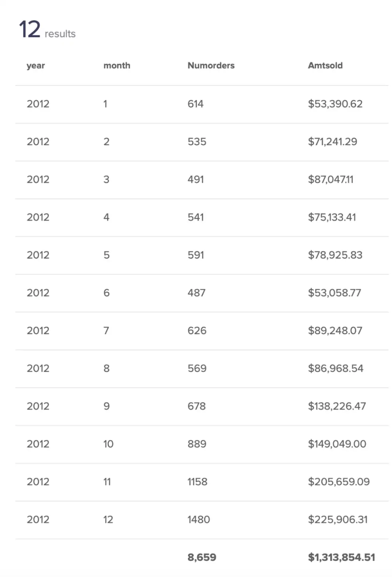Select the $225,906.31 amount cell
This screenshot has width=392, height=577.
point(338,519)
